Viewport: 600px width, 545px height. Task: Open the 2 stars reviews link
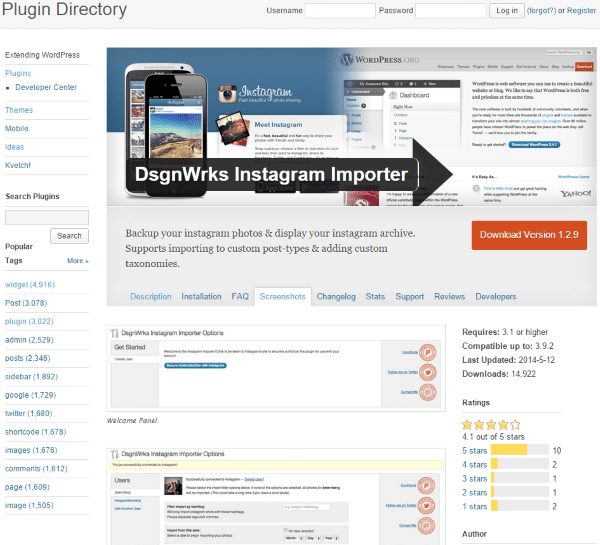click(x=474, y=493)
